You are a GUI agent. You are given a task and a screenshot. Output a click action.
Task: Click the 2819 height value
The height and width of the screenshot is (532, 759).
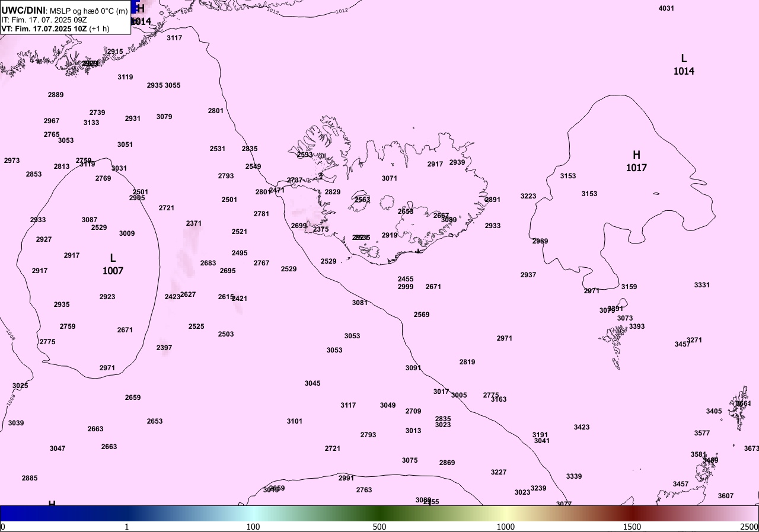467,362
